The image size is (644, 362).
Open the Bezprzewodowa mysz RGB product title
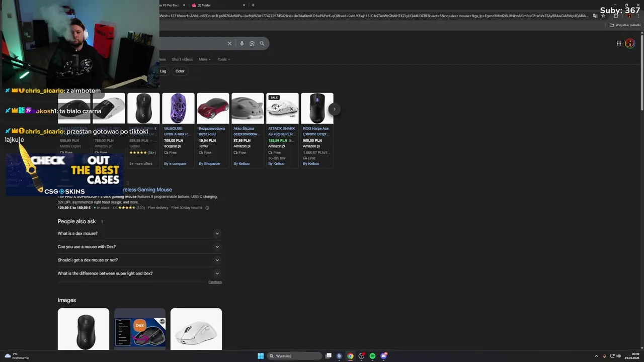click(212, 131)
